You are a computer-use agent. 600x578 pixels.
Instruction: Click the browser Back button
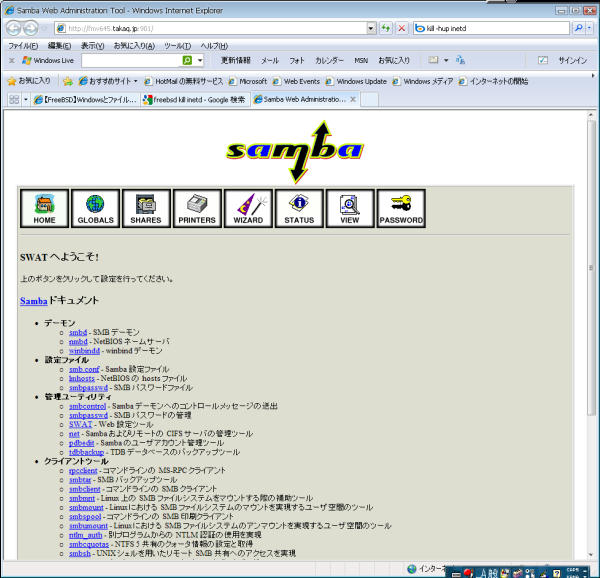[13, 28]
